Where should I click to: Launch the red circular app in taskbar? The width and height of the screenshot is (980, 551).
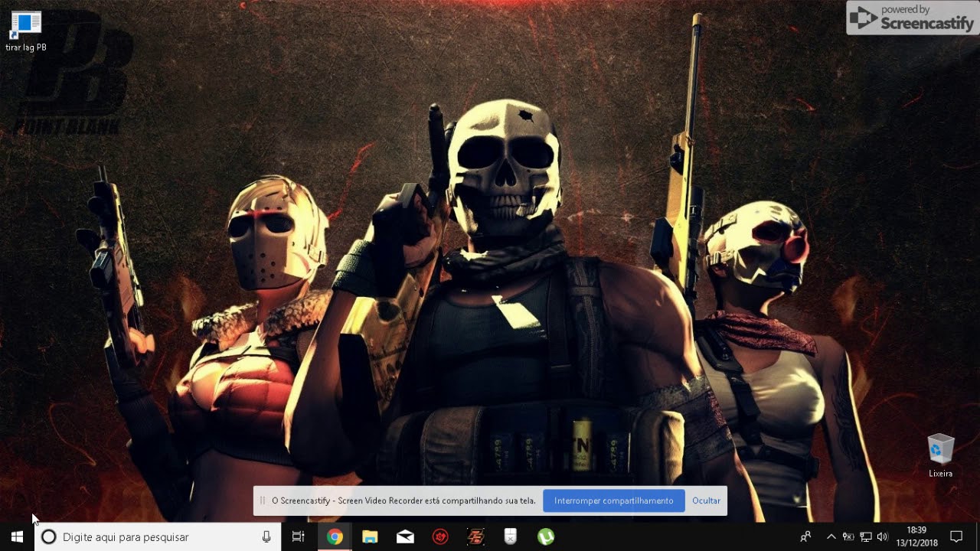tap(440, 536)
